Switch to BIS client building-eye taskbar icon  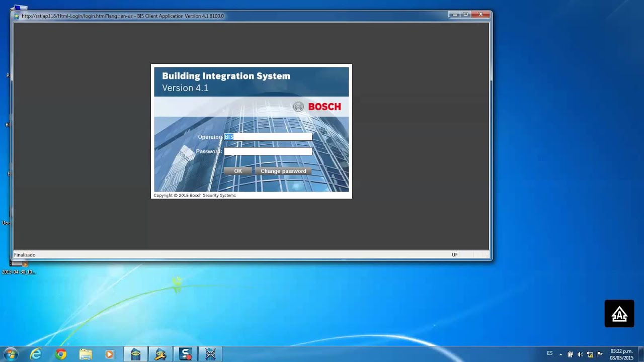136,354
